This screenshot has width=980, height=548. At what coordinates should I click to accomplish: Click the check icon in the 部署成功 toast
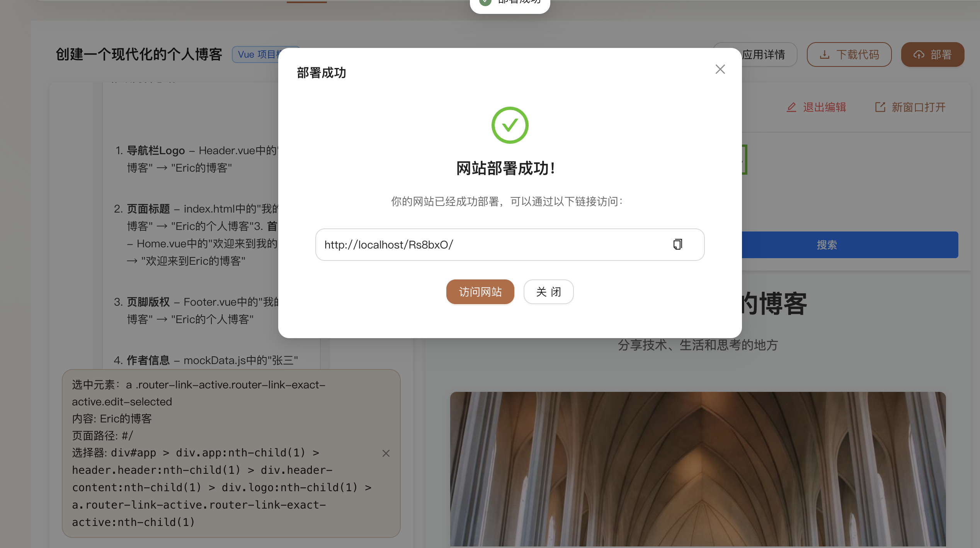(485, 2)
